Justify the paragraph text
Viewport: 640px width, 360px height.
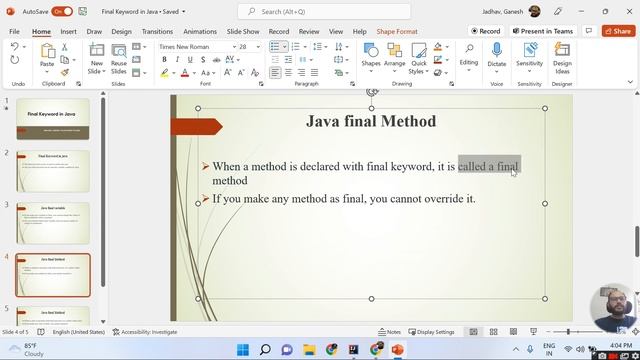coord(314,73)
